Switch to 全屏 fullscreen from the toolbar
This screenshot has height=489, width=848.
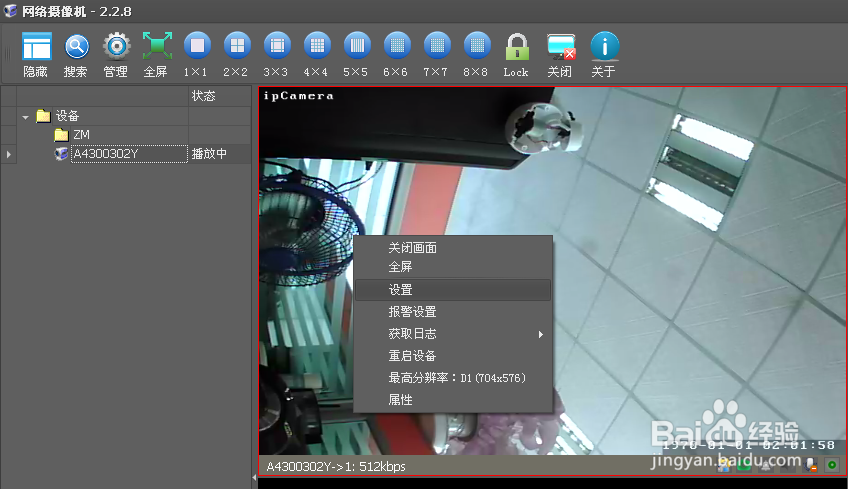click(x=157, y=47)
